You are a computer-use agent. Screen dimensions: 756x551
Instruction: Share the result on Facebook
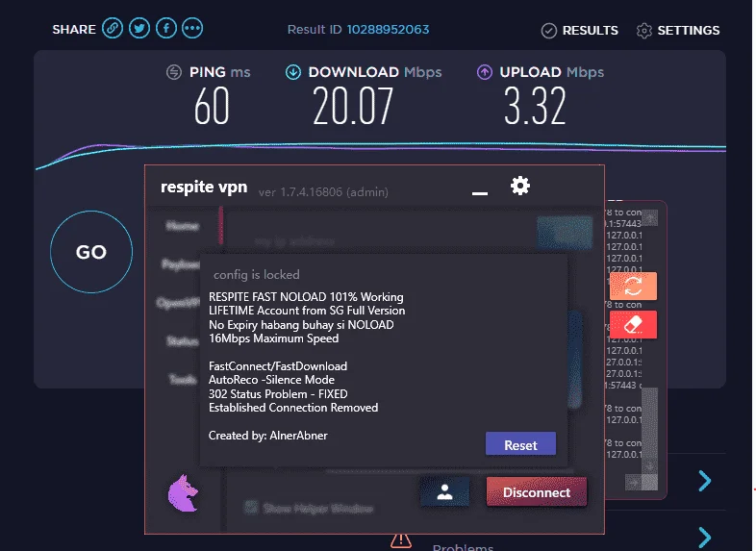coord(165,29)
